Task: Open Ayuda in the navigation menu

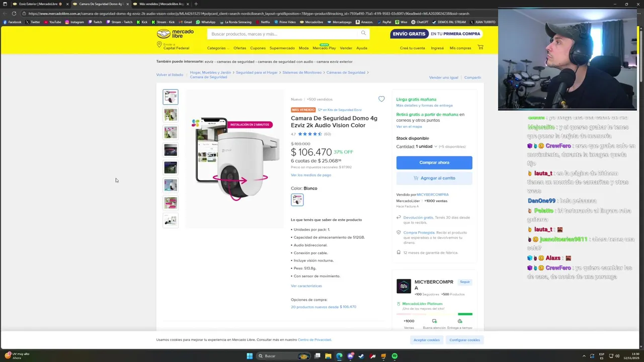Action: [x=362, y=48]
